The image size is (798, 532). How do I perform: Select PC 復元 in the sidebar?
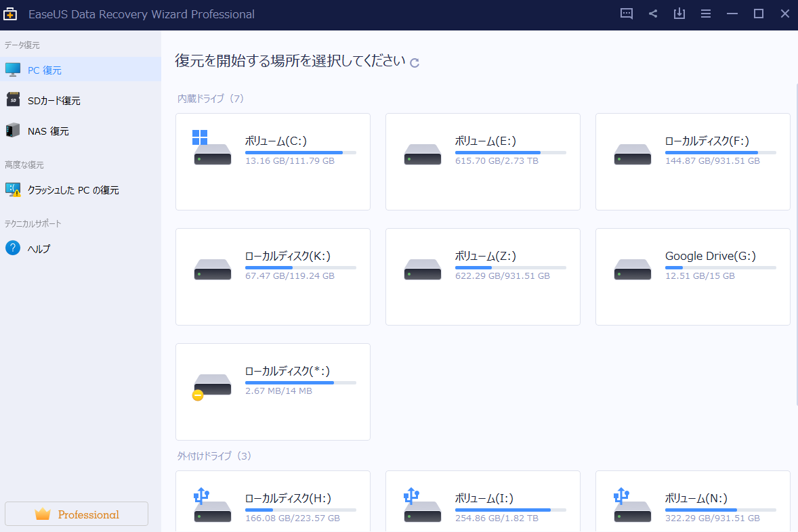coord(81,70)
